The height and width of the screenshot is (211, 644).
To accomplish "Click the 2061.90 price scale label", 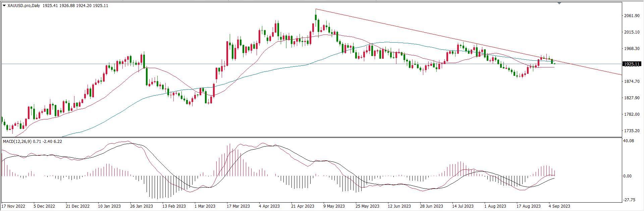I will click(632, 16).
